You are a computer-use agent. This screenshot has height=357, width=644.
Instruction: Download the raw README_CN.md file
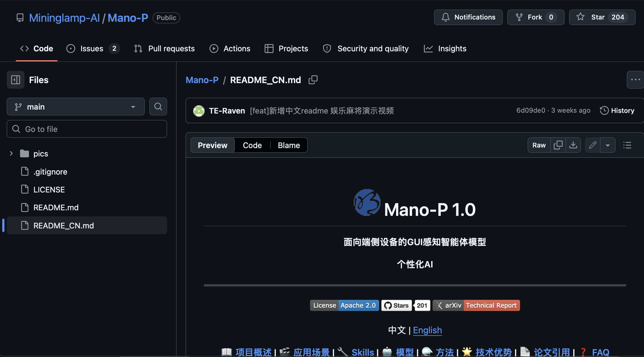click(573, 145)
